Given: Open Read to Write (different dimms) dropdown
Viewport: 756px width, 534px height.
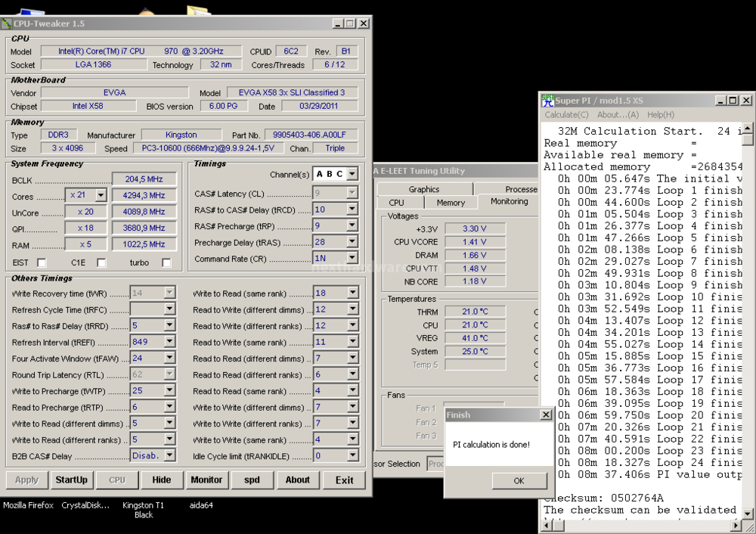Looking at the screenshot, I should (x=352, y=309).
